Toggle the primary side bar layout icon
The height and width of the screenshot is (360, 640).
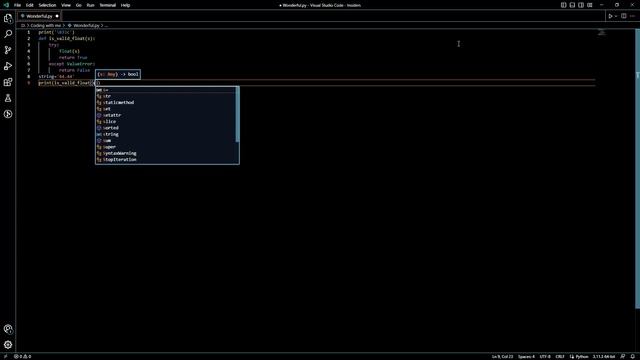pyautogui.click(x=563, y=5)
